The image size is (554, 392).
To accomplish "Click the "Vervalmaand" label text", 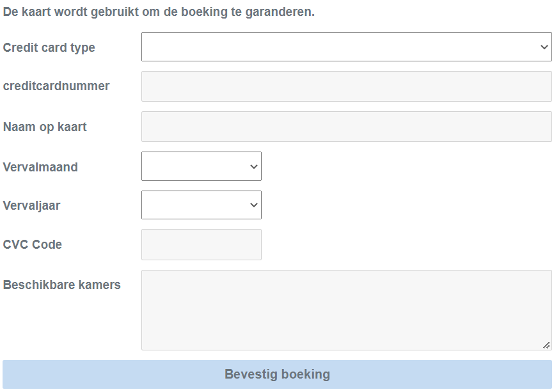I will 40,167.
